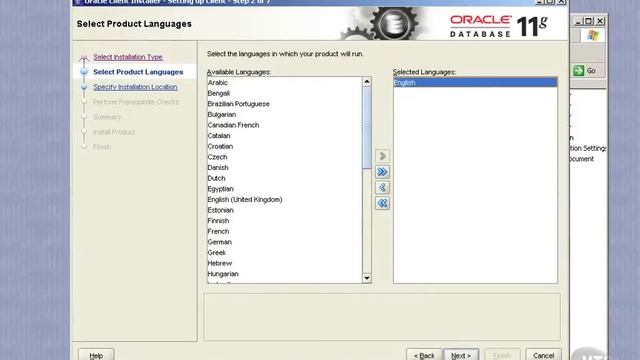Viewport: 640px width, 360px height.
Task: Select Canadian French language
Action: [284, 125]
